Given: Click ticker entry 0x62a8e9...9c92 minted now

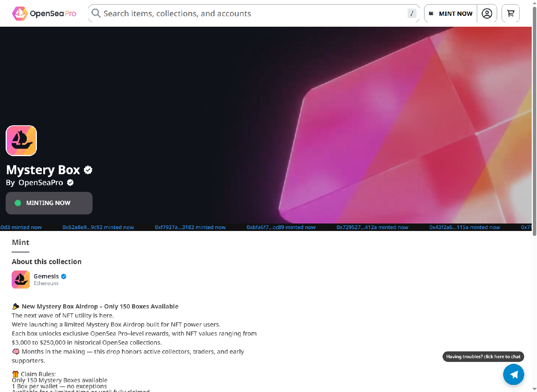Looking at the screenshot, I should tap(98, 227).
